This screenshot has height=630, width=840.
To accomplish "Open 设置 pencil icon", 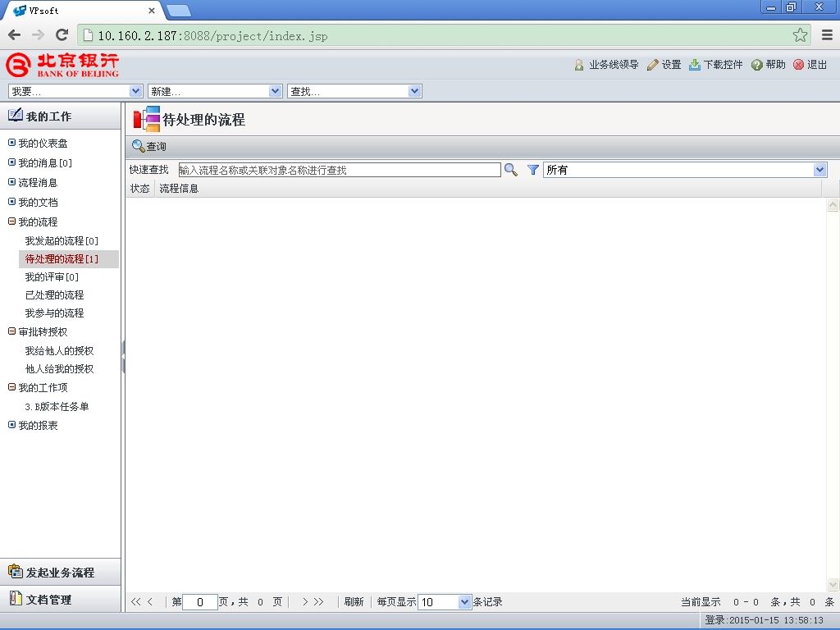I will pos(652,65).
